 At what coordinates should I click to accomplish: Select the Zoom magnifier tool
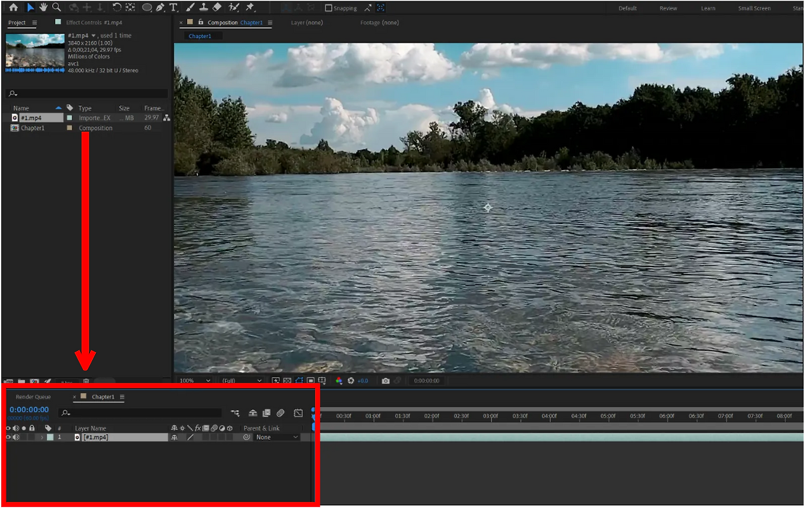[x=57, y=8]
